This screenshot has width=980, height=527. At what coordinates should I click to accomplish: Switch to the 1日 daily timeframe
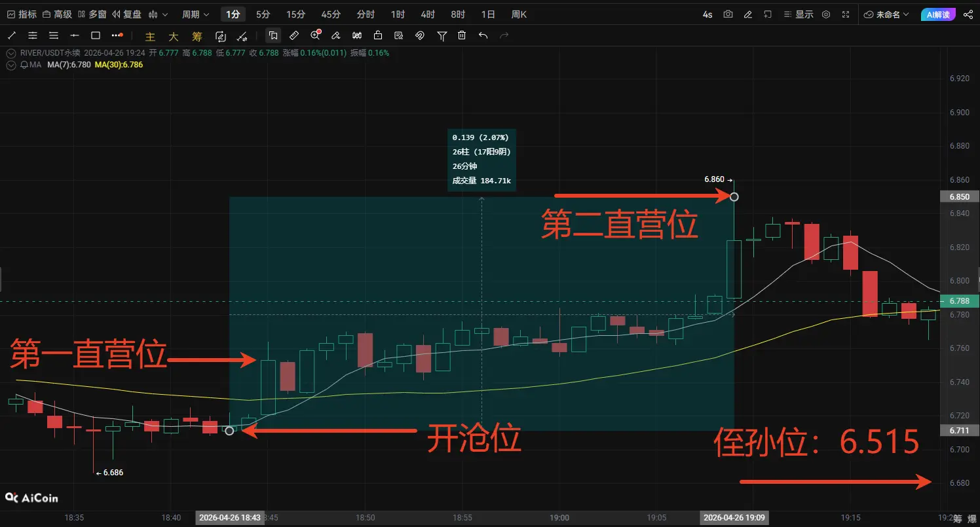pyautogui.click(x=488, y=14)
